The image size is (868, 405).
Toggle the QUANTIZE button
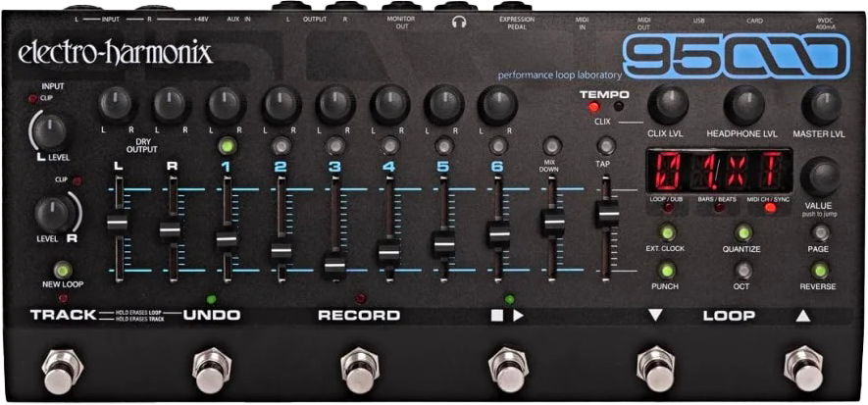pos(742,233)
